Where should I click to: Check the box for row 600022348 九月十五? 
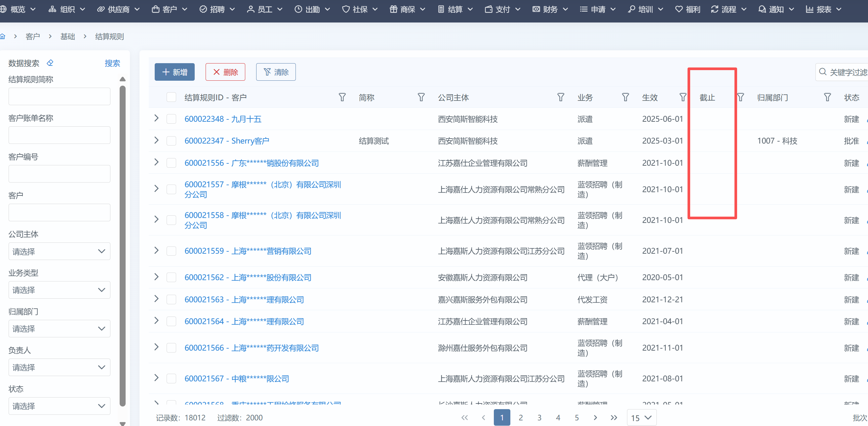171,119
